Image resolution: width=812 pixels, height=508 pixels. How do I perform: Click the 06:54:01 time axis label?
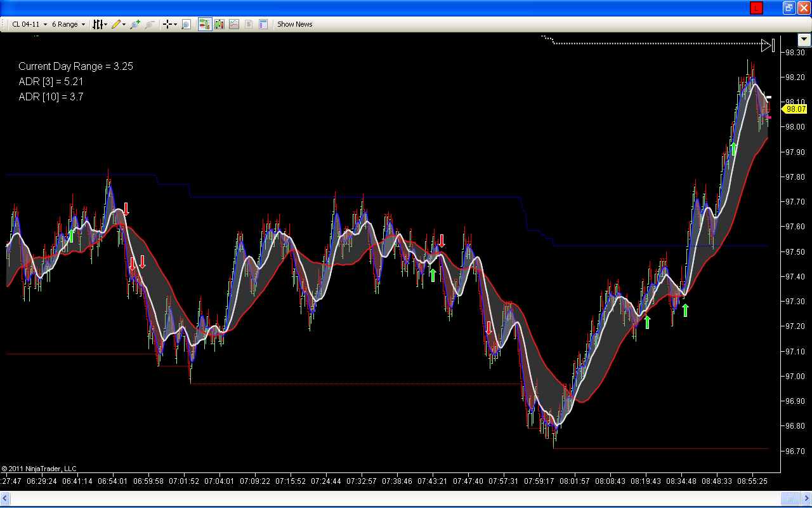pyautogui.click(x=112, y=481)
